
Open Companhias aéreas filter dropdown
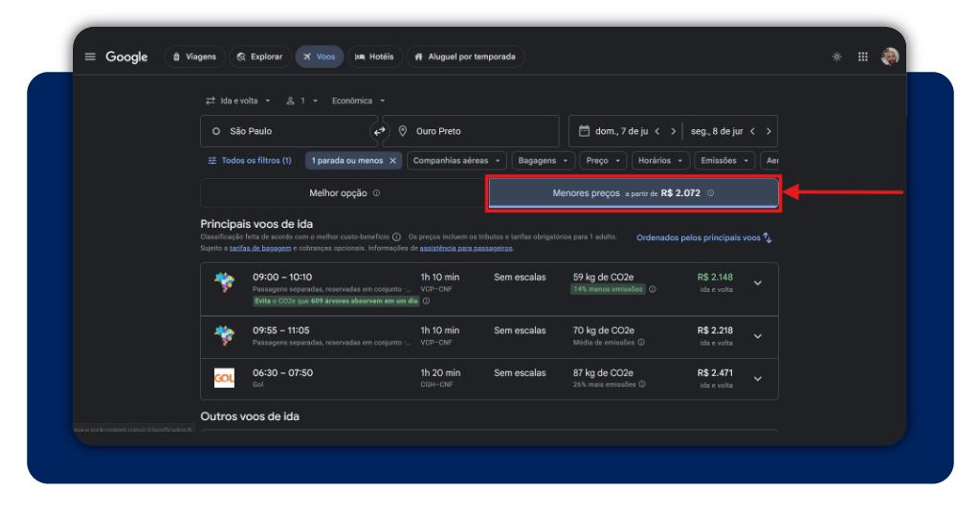pos(457,161)
